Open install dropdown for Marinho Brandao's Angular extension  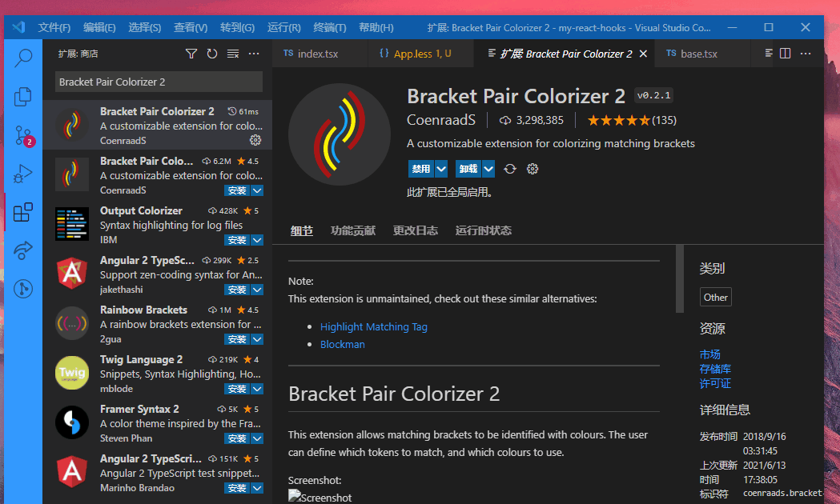click(257, 488)
